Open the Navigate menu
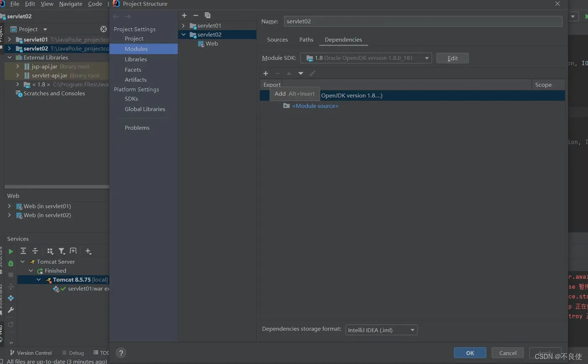The width and height of the screenshot is (588, 364). pos(71,4)
